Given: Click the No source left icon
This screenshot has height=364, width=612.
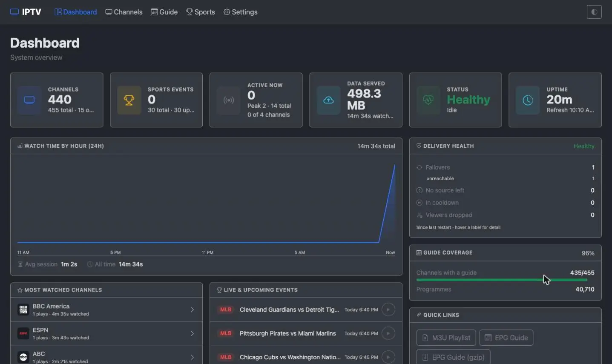Looking at the screenshot, I should 419,190.
